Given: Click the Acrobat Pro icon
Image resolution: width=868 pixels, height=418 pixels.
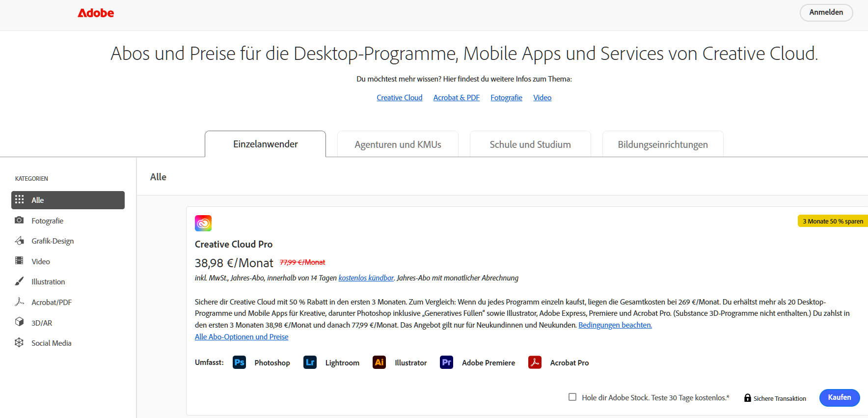Looking at the screenshot, I should [535, 362].
